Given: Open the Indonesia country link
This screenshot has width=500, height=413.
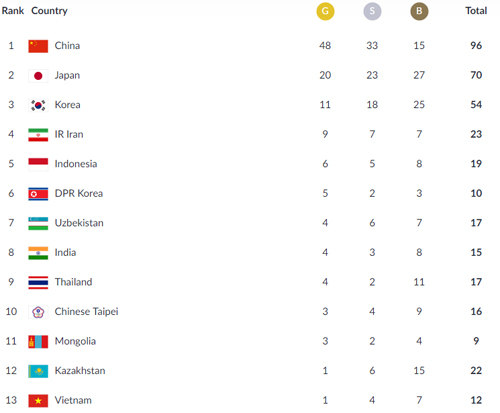Looking at the screenshot, I should (76, 164).
